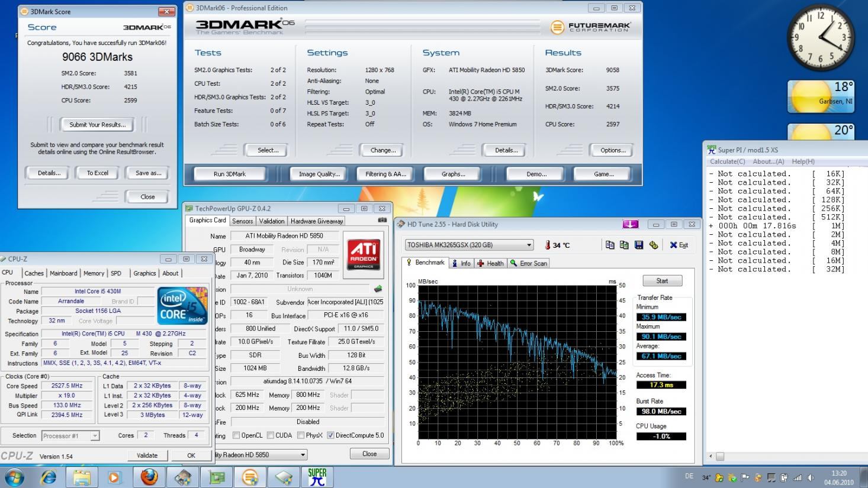Open GPU-Z Validation tab
This screenshot has width=868, height=488.
coord(272,221)
